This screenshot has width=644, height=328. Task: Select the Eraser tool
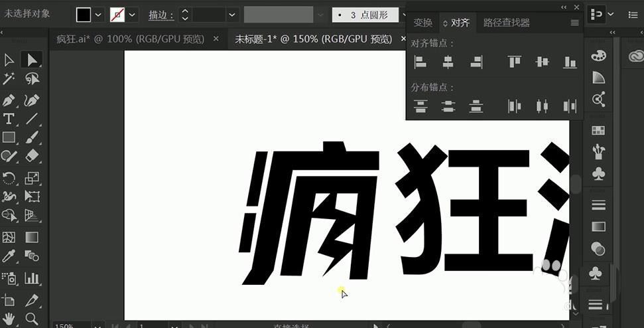[32, 155]
